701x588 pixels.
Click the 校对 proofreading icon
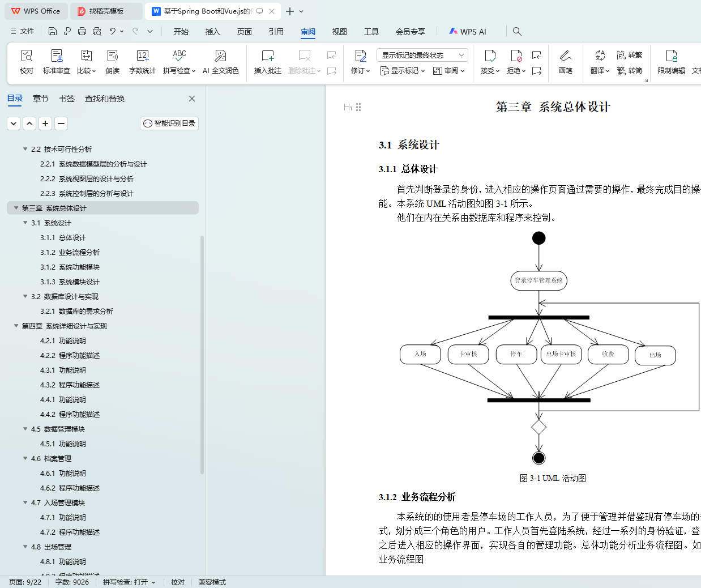coord(27,56)
